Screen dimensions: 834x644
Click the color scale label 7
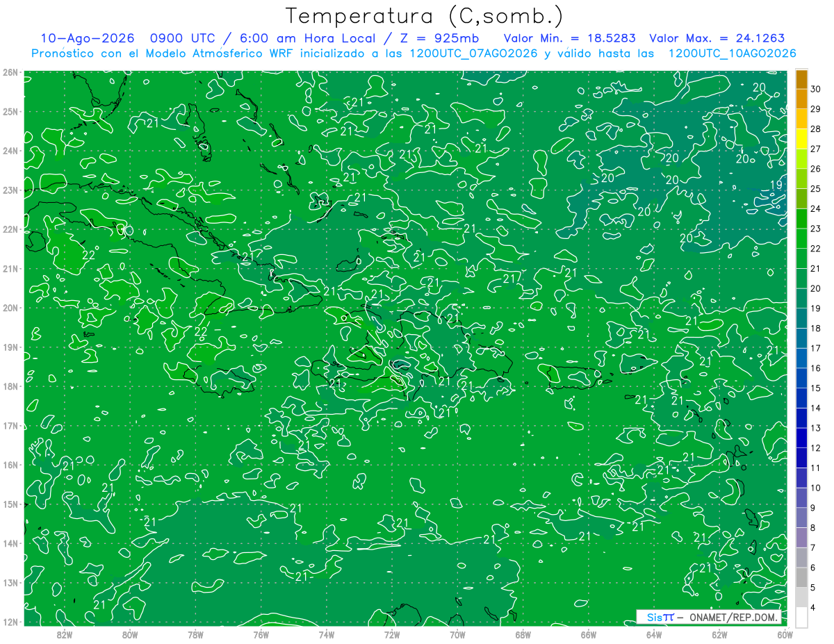[x=813, y=547]
